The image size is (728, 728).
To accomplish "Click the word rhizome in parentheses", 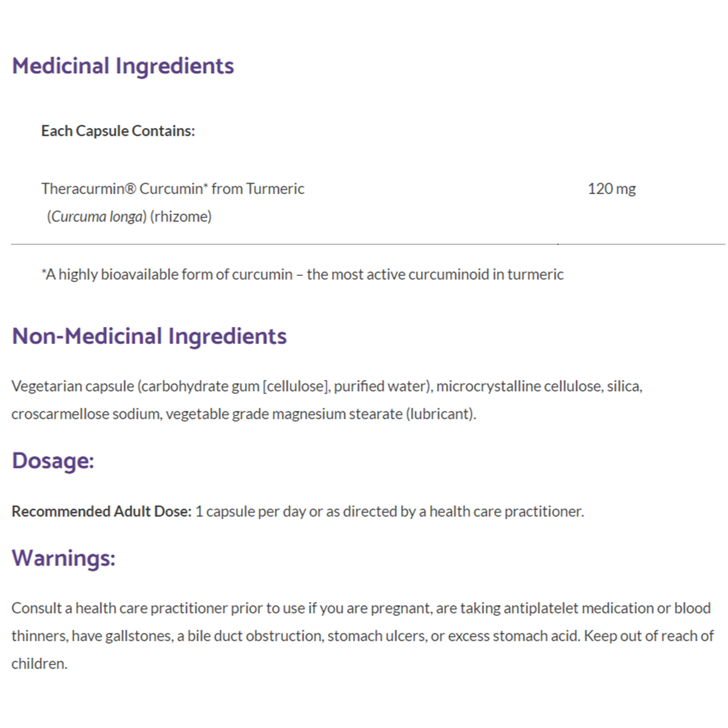I will click(181, 217).
